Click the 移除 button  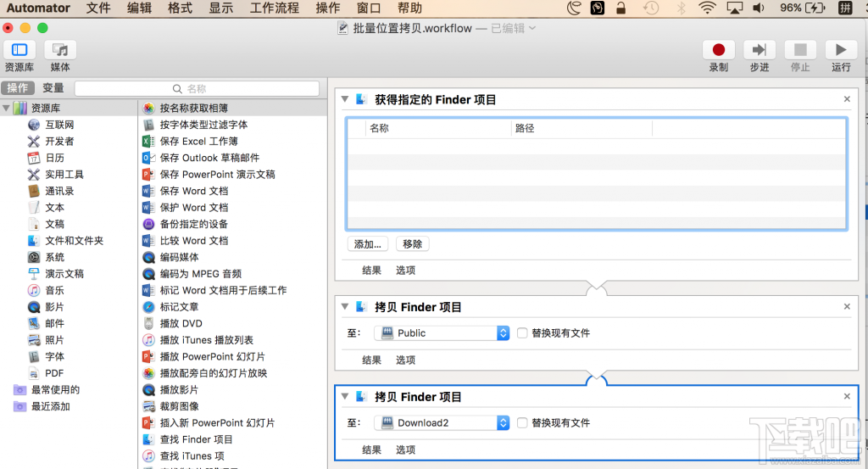(x=413, y=243)
